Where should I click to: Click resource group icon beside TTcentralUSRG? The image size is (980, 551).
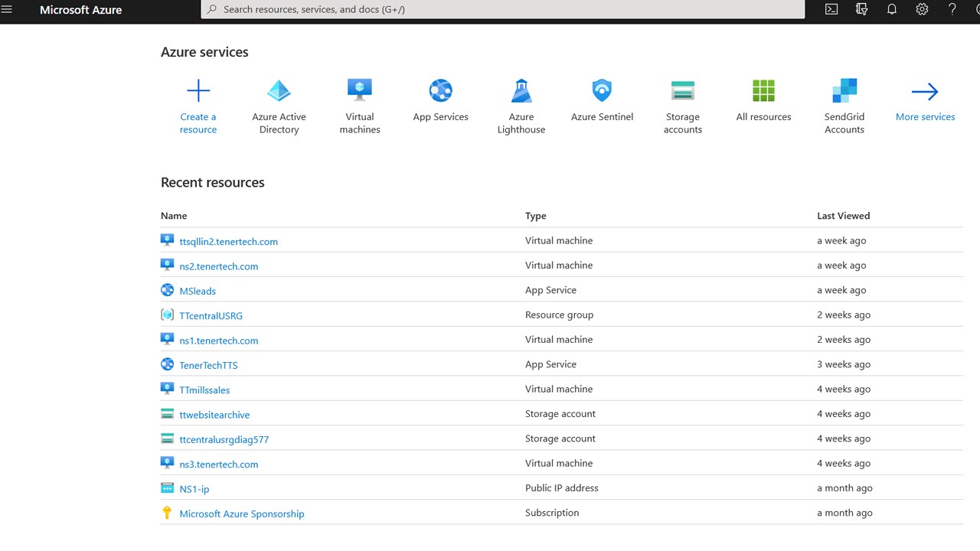point(167,315)
